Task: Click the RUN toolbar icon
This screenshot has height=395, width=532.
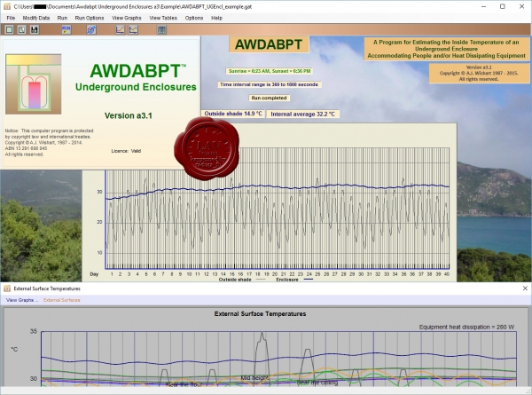Action: coord(66,30)
